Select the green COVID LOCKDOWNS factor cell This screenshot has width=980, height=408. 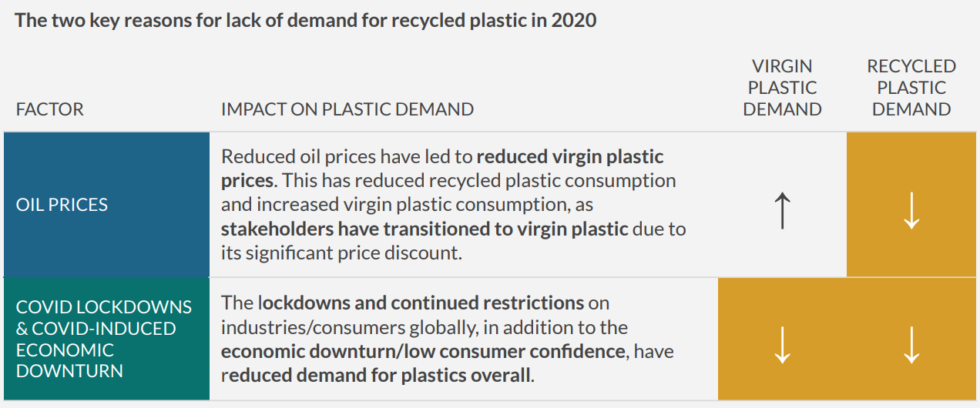point(106,339)
